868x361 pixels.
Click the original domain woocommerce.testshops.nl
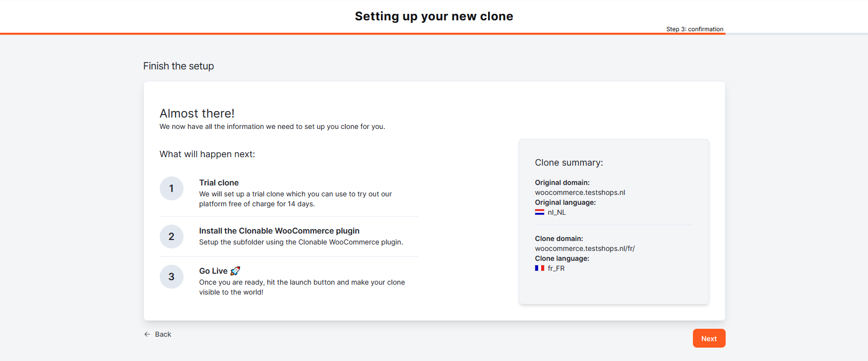(x=580, y=192)
